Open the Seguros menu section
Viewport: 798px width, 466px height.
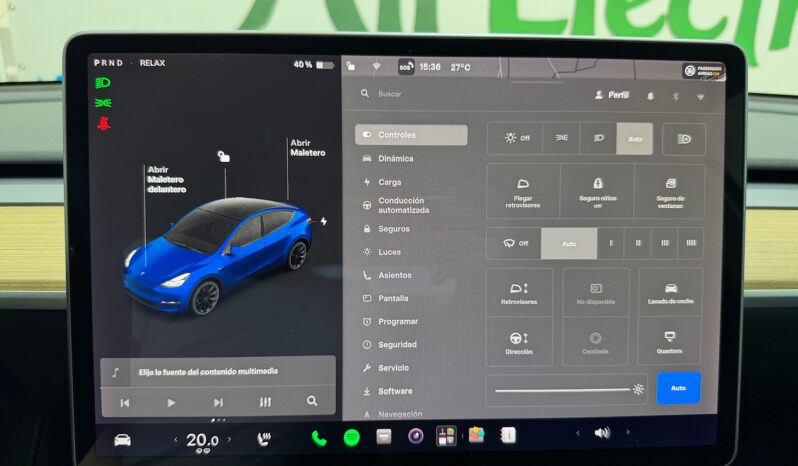(386, 229)
